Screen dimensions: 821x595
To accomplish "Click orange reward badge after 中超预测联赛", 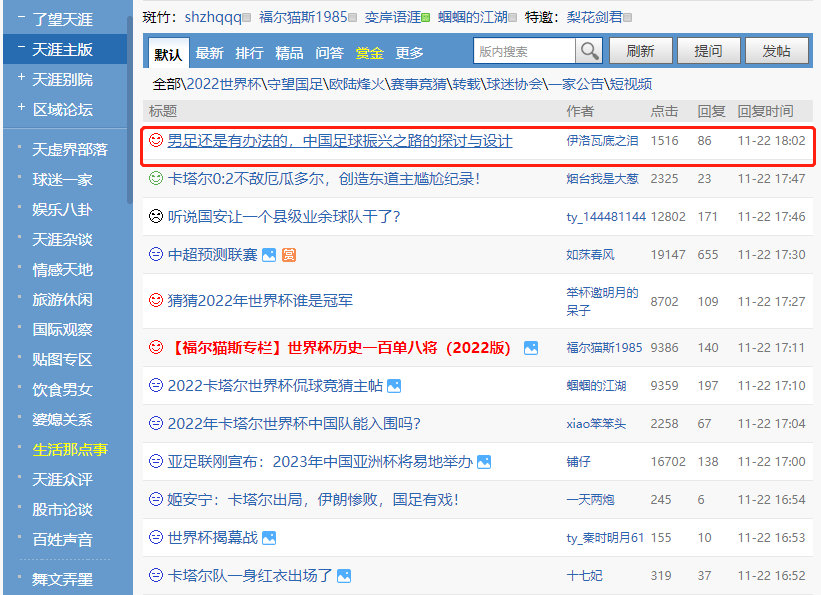I will click(289, 255).
